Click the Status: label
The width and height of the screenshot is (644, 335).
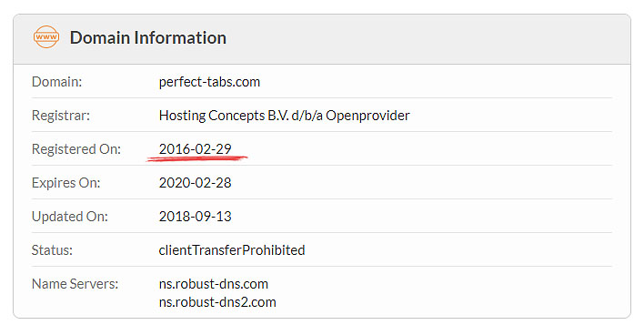pos(52,250)
